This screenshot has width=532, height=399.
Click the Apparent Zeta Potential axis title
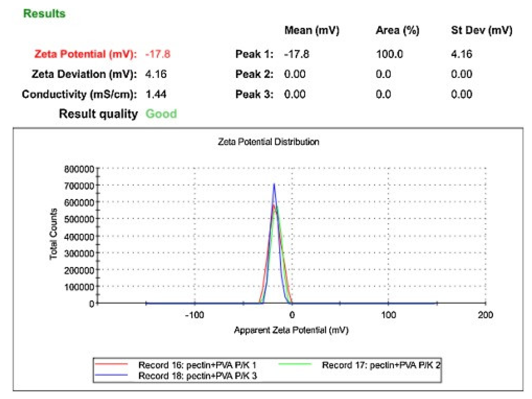(291, 330)
